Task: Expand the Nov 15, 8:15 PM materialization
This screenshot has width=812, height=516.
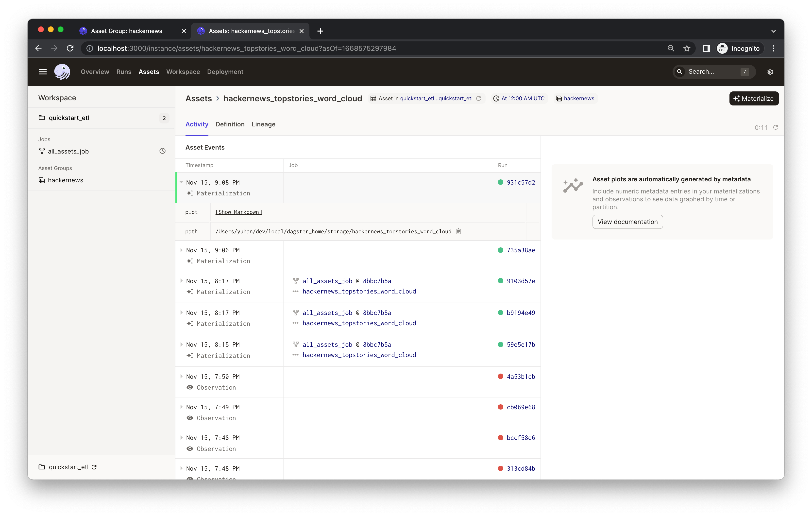Action: click(x=181, y=345)
